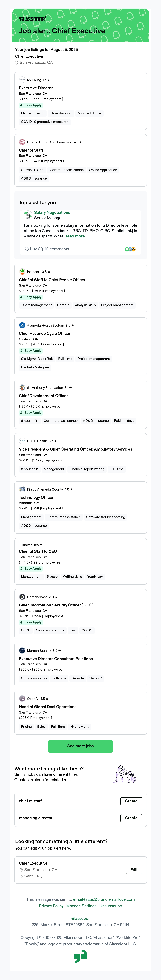This screenshot has width=161, height=980.
Task: Like the Salary Negotiations post
Action: (x=31, y=249)
